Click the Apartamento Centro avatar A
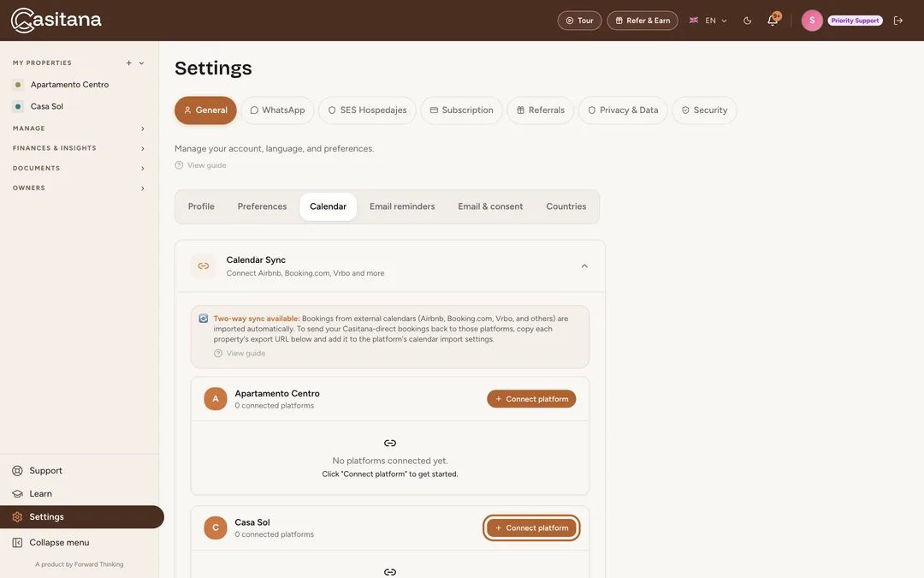Image resolution: width=924 pixels, height=578 pixels. 215,399
